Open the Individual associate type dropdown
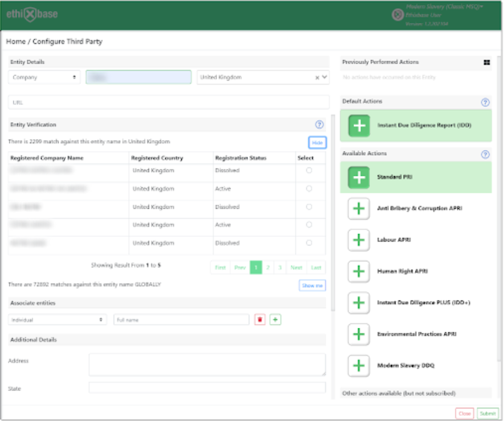Viewport: 504px width, 421px height. click(x=57, y=320)
